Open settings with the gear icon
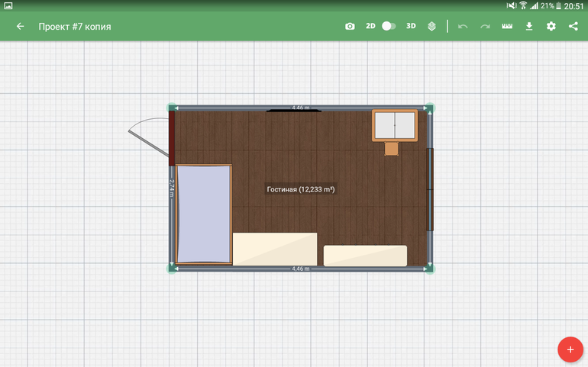588x367 pixels. coord(551,26)
